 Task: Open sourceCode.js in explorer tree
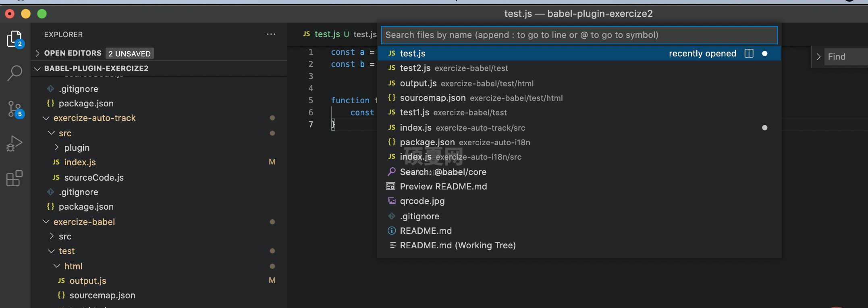coord(94,177)
